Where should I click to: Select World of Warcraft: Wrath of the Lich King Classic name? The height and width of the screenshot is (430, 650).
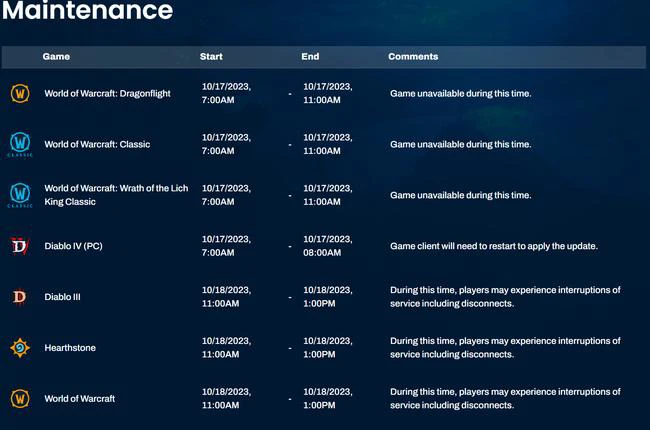tap(116, 195)
